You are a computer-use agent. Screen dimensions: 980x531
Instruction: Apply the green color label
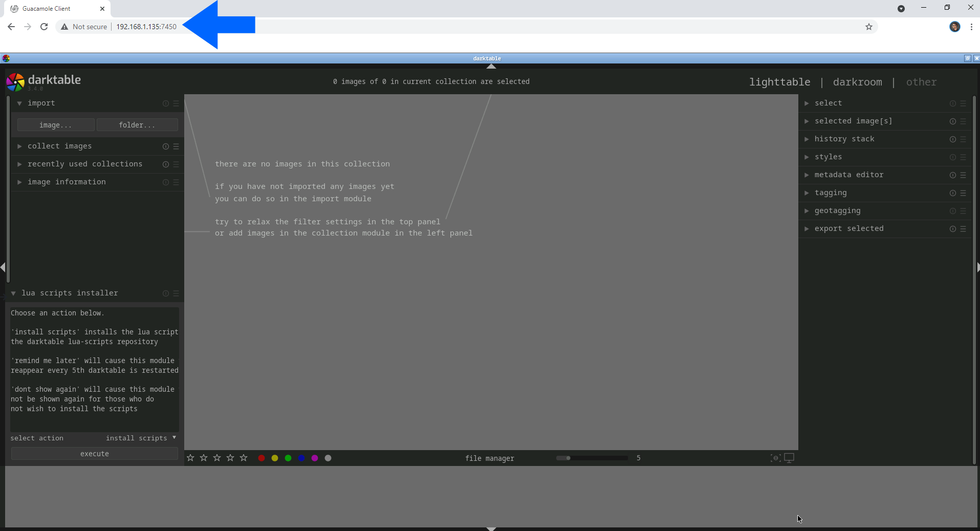coord(288,458)
